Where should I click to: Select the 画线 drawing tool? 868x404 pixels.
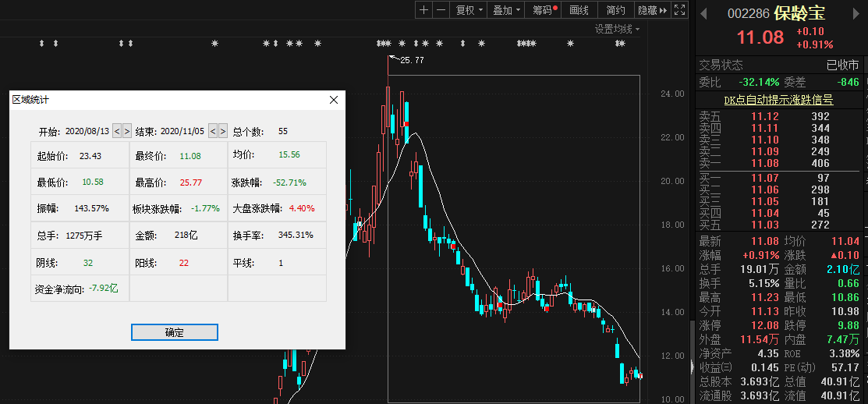pyautogui.click(x=579, y=10)
